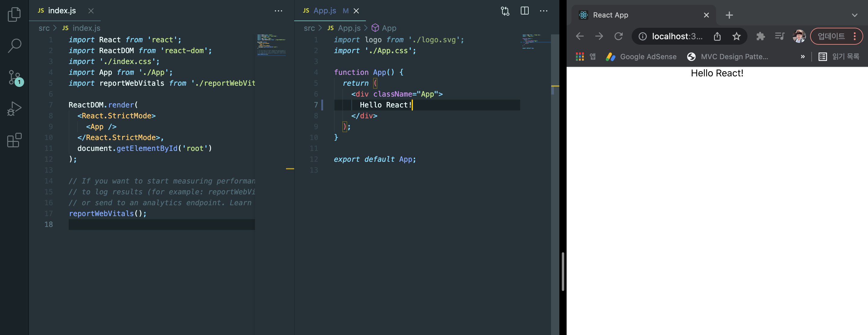Open Run and Debug view
Viewport: 868px width, 335px height.
14,109
